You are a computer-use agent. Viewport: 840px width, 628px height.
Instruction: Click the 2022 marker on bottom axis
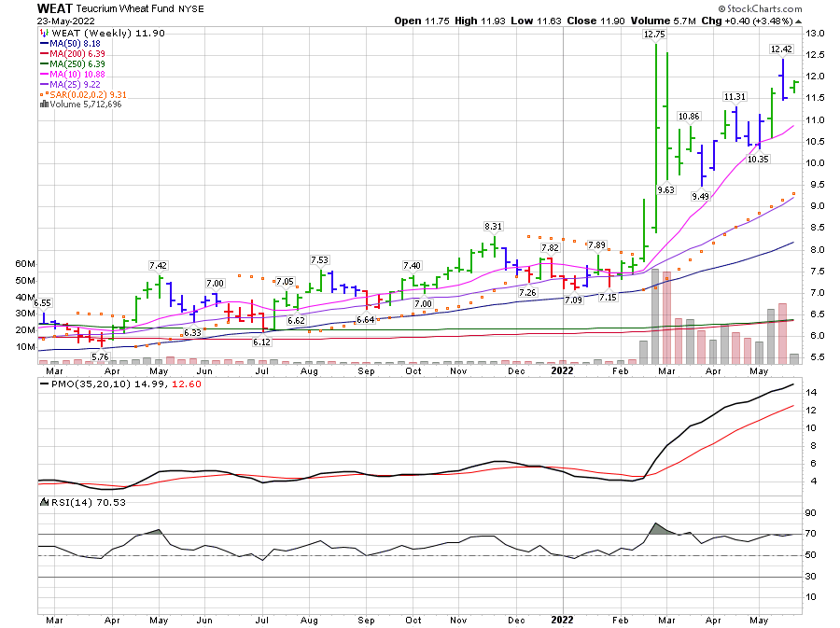(562, 618)
